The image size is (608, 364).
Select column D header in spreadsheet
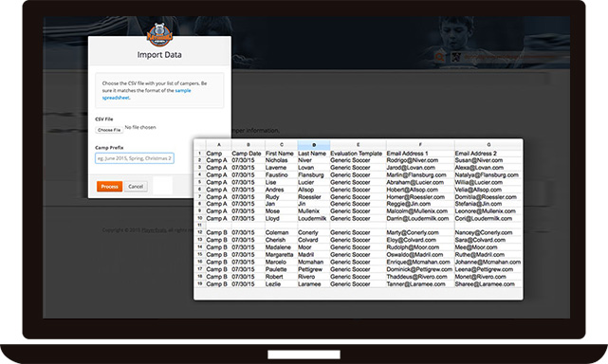tap(314, 145)
